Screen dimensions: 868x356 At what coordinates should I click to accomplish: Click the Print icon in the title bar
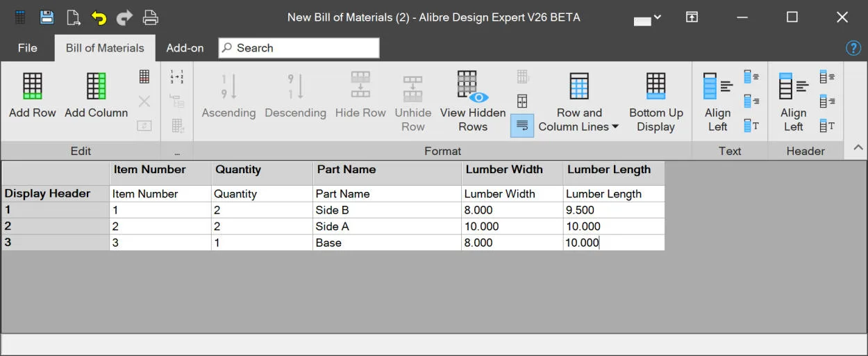pos(150,17)
